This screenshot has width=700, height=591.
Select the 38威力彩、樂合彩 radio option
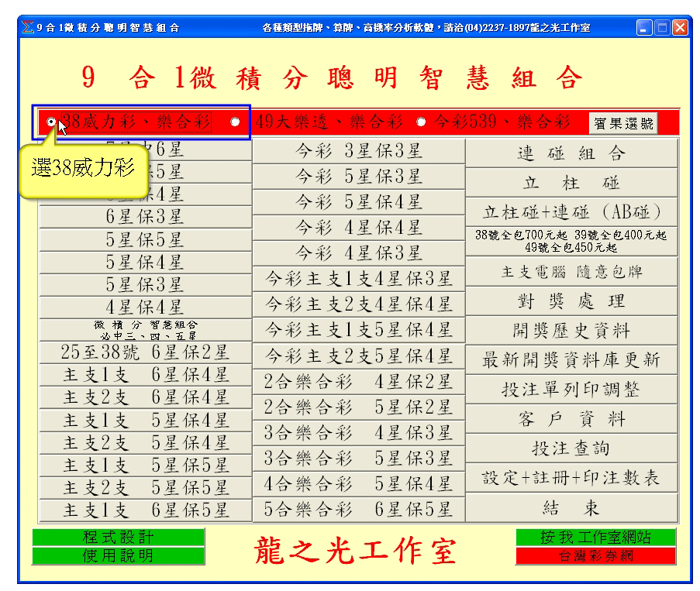[51, 122]
